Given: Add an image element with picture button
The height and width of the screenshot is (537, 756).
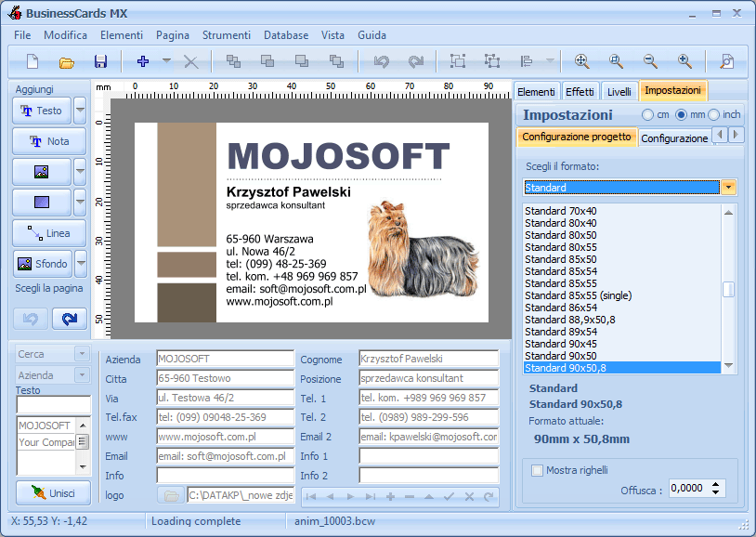Looking at the screenshot, I should pyautogui.click(x=42, y=172).
